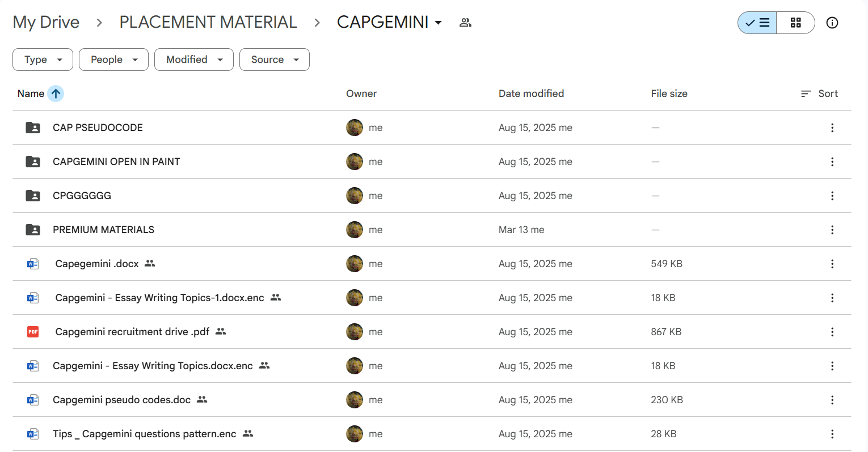Open the shared folder people icon beside CAPGEMINI
The width and height of the screenshot is (868, 452).
465,23
